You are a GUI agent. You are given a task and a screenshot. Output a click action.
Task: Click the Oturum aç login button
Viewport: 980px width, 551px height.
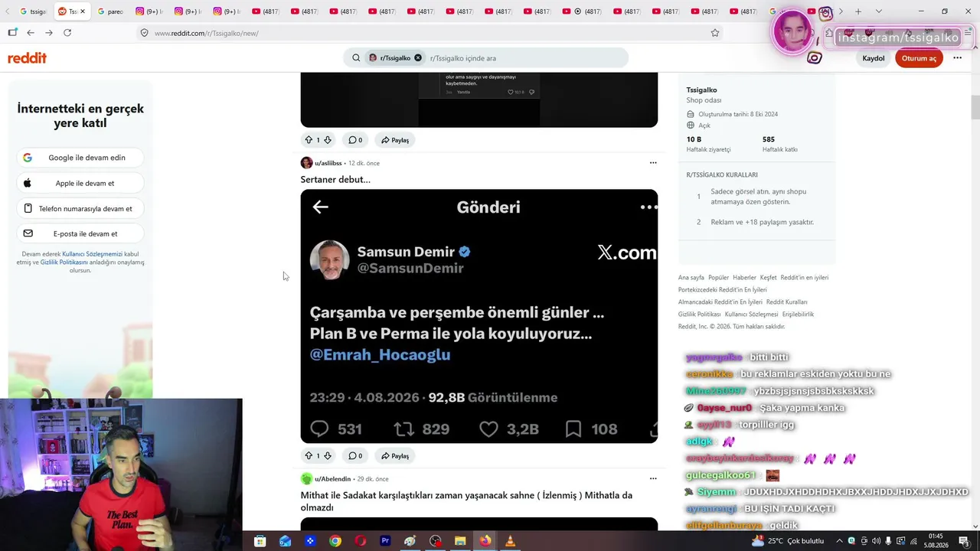coord(919,58)
